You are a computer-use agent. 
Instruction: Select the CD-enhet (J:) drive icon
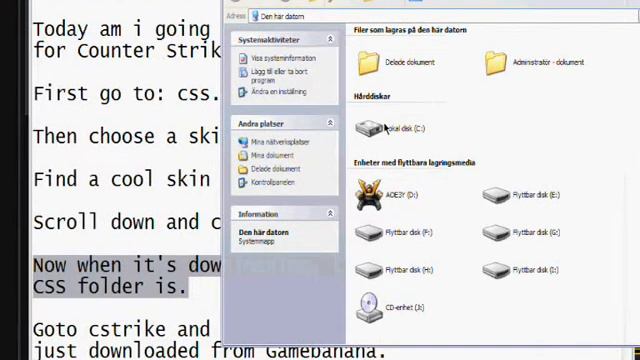click(x=369, y=308)
